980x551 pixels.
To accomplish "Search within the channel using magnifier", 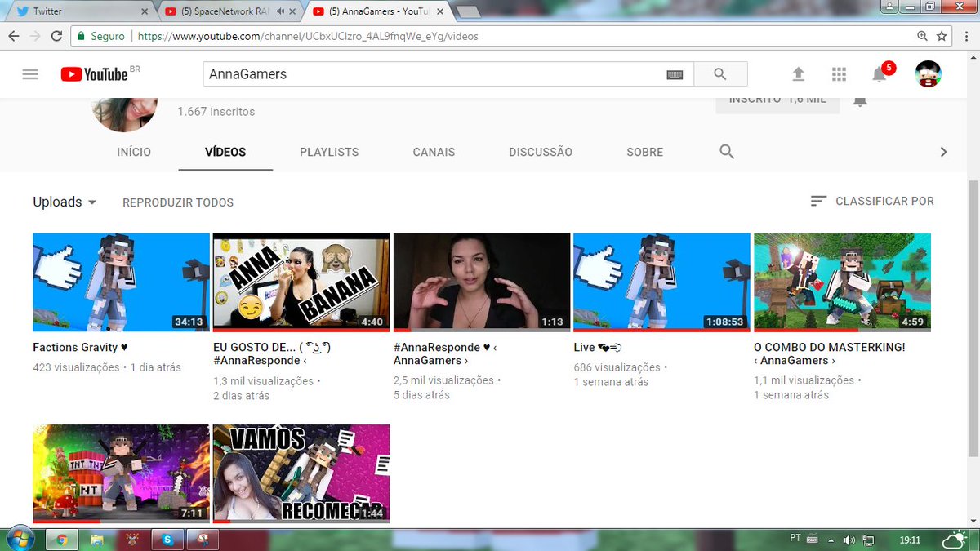I will [727, 152].
